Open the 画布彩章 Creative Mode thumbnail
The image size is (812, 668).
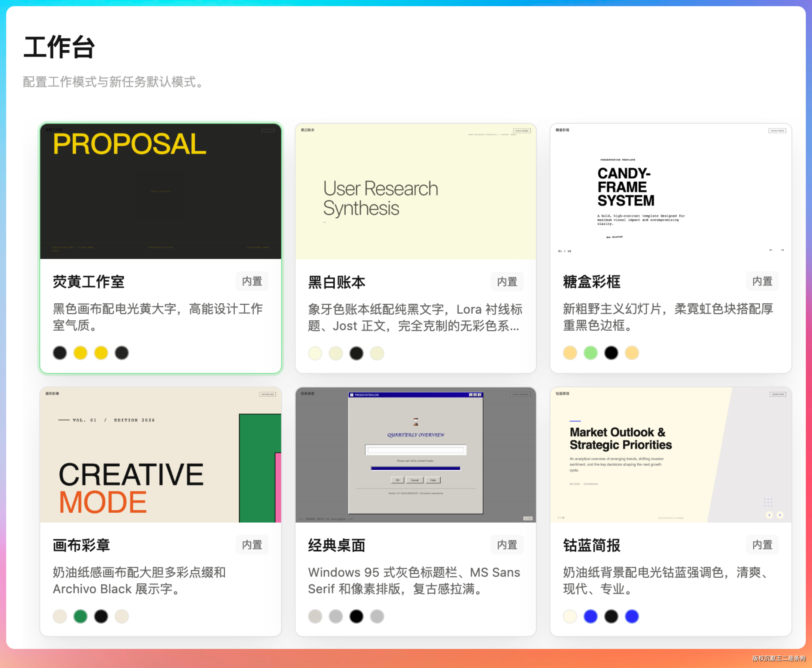(x=160, y=455)
